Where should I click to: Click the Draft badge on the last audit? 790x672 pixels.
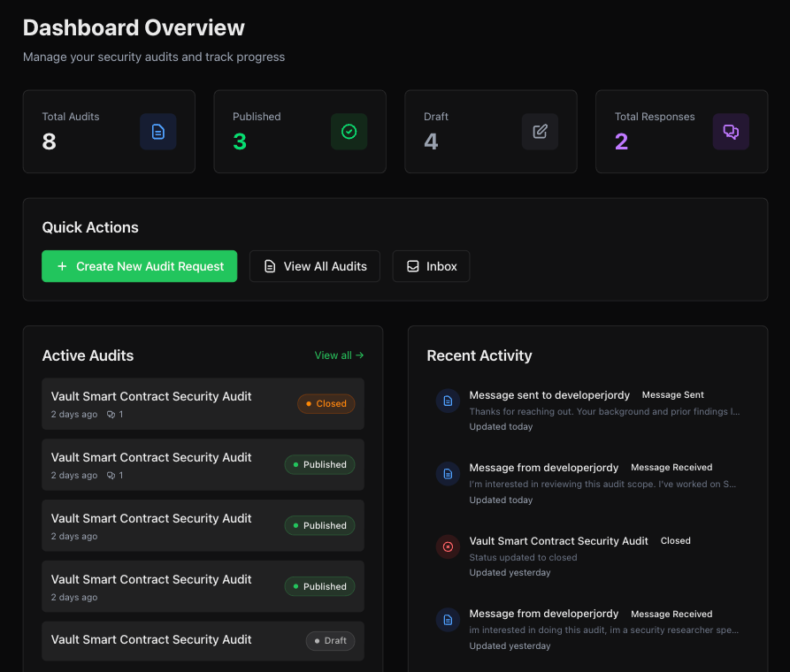tap(330, 640)
